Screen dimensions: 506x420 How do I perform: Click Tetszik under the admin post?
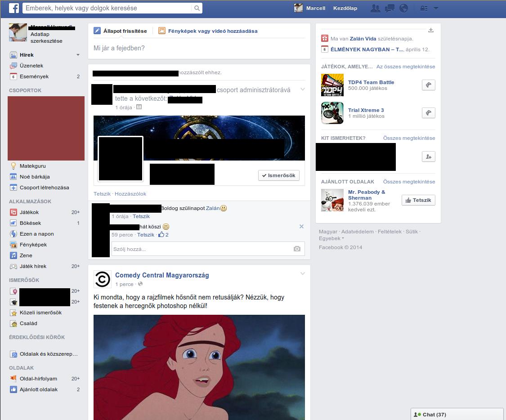click(x=102, y=194)
